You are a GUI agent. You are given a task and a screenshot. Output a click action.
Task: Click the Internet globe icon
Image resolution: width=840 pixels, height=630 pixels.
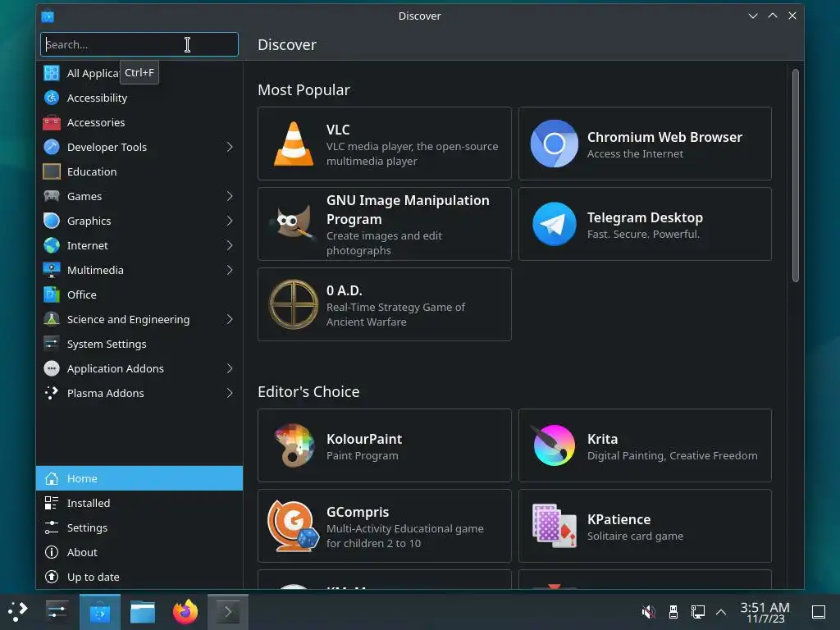pyautogui.click(x=52, y=245)
